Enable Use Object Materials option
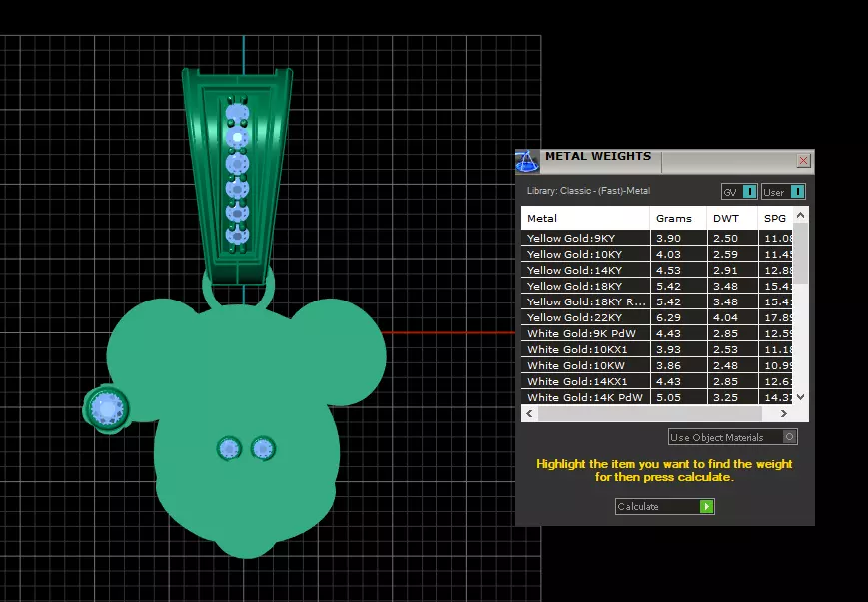Screen dimensions: 868x602 (x=733, y=437)
